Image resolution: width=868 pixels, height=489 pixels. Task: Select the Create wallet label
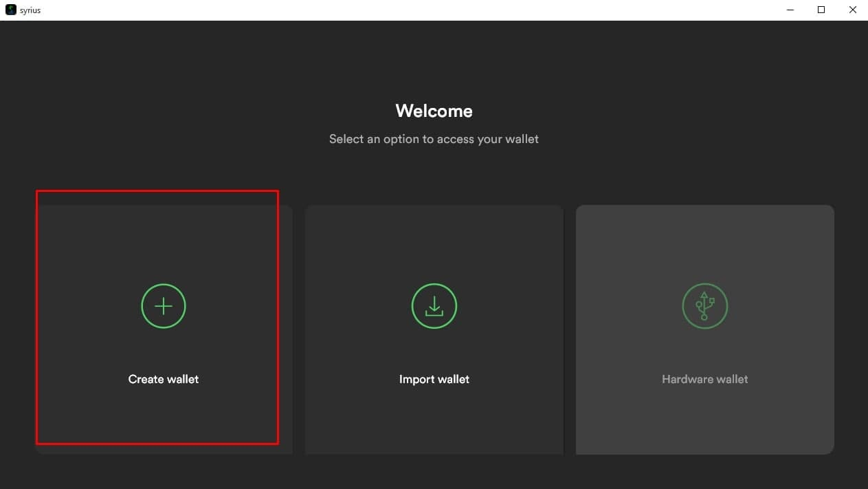(x=164, y=379)
